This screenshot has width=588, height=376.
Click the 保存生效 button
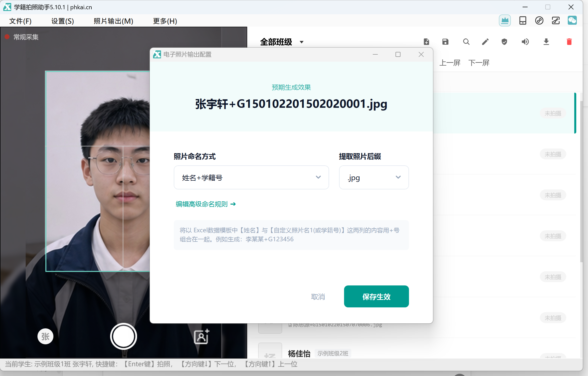click(376, 296)
